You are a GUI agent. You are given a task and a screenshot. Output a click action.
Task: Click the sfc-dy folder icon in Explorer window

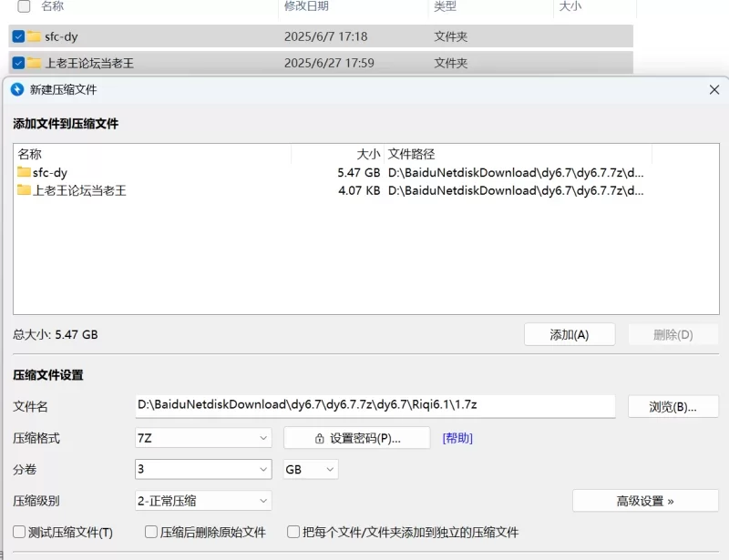coord(34,36)
